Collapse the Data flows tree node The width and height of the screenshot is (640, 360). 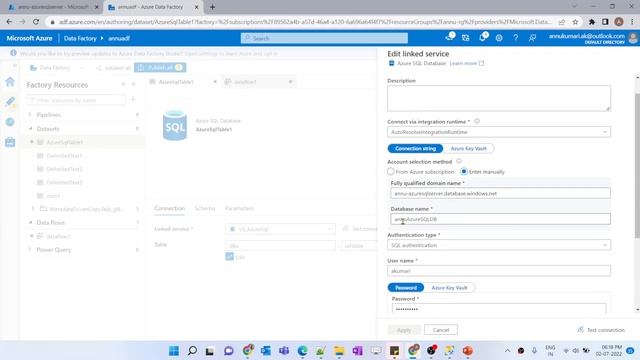30,222
